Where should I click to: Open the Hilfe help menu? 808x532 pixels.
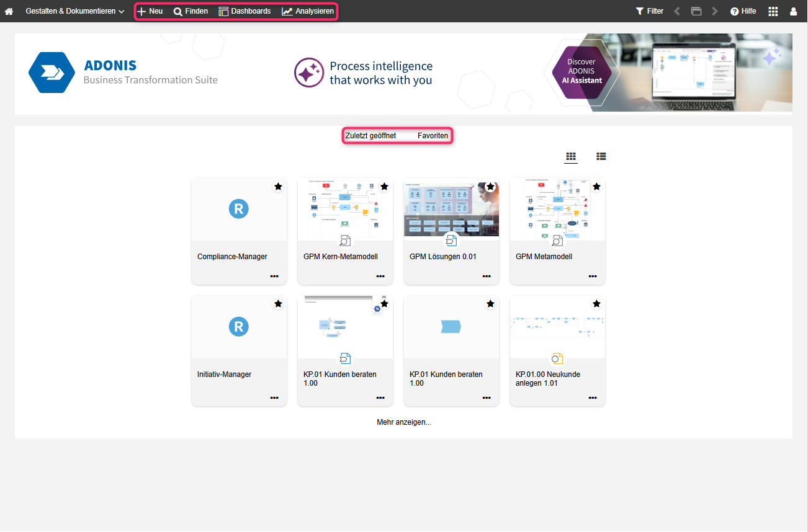pos(743,11)
